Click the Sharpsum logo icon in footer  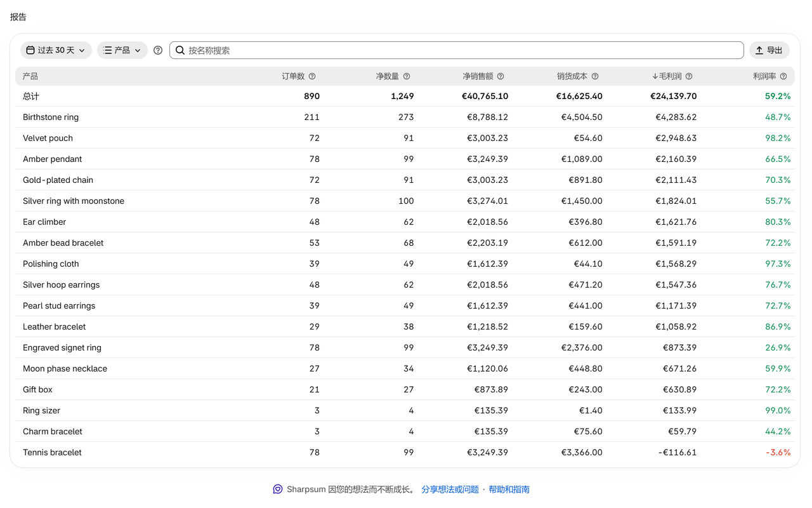[278, 489]
